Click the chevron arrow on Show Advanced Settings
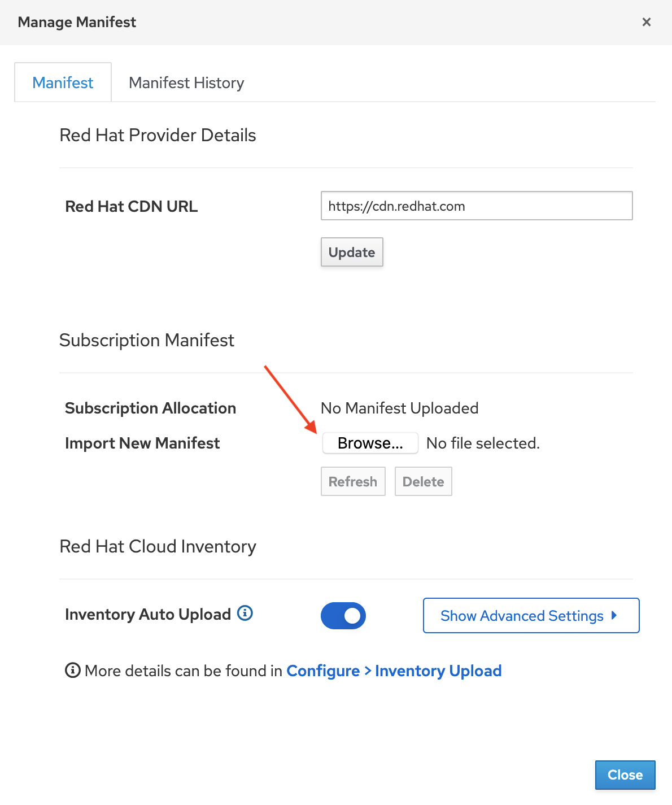The width and height of the screenshot is (672, 805). tap(615, 616)
